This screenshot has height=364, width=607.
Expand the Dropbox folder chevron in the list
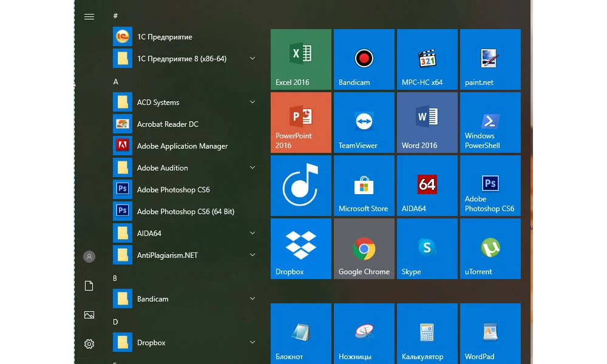click(x=253, y=342)
